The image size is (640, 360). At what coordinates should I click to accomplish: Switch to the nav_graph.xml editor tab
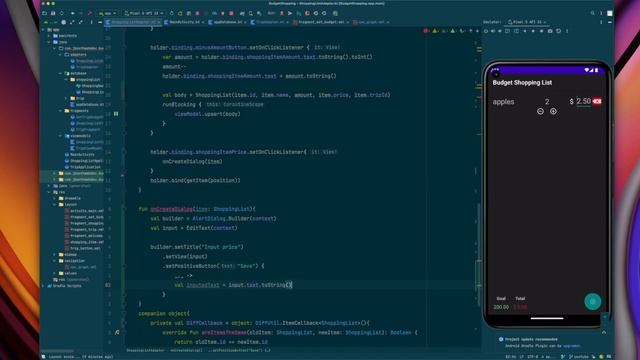click(x=371, y=22)
